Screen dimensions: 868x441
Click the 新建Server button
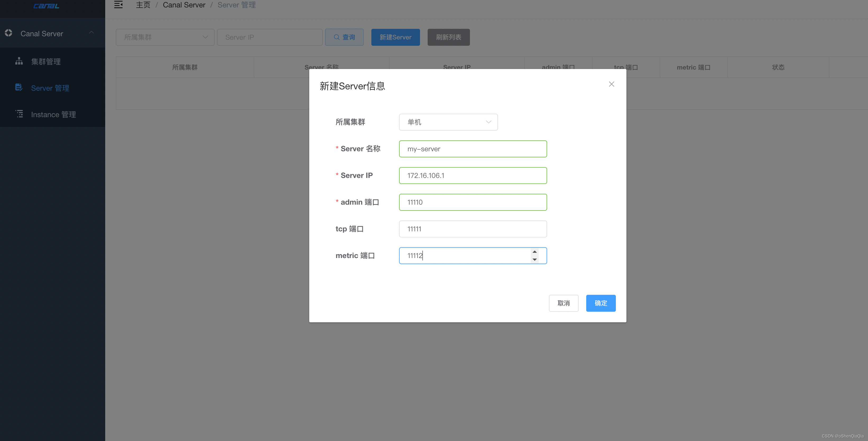pos(395,37)
